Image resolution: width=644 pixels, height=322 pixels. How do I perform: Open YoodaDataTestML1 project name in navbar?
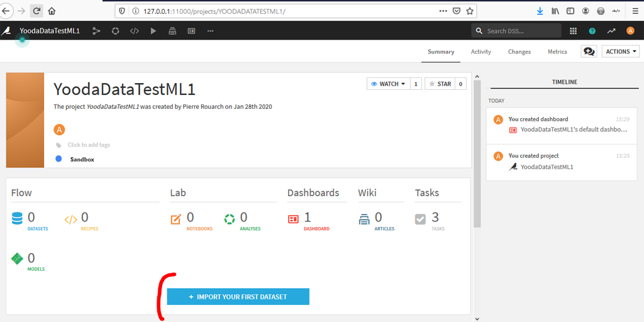click(x=50, y=31)
